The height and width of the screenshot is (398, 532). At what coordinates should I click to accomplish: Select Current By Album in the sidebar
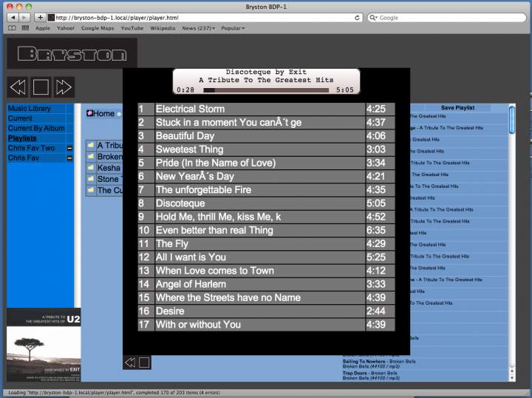(36, 129)
